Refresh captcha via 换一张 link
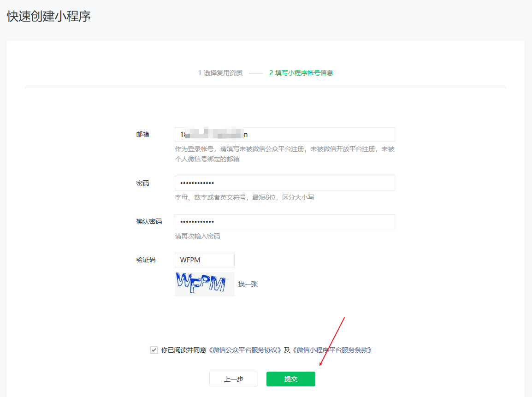Viewport: 532px width, 397px height. [248, 284]
